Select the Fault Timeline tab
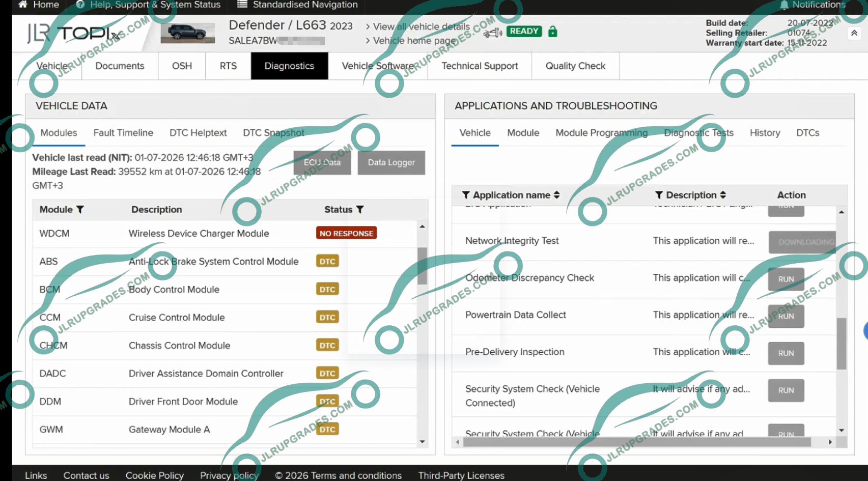 [x=123, y=133]
